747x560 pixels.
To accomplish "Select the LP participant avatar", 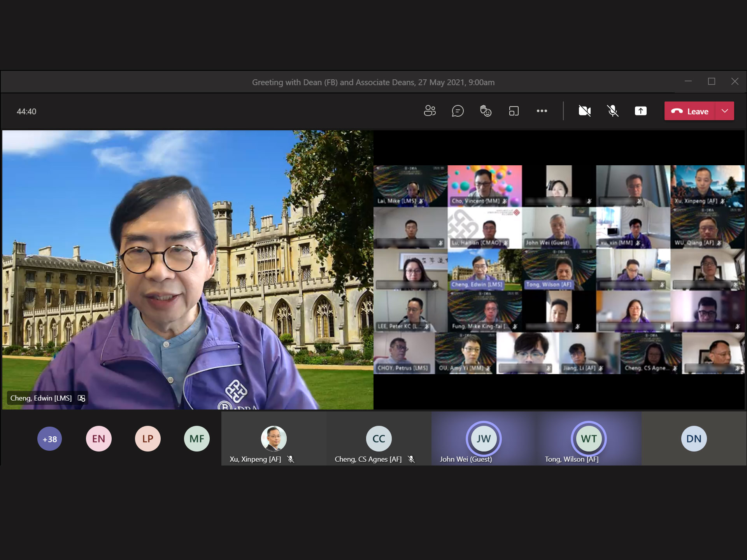I will coord(147,439).
